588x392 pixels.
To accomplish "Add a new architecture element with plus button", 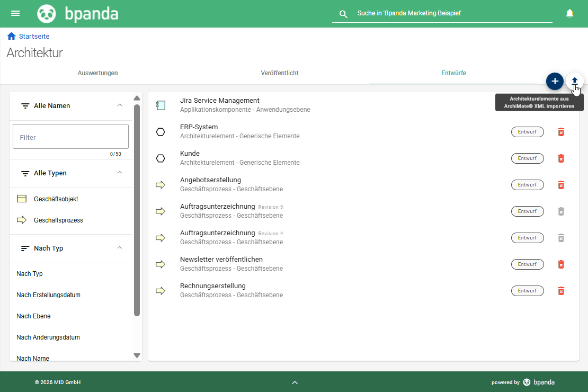I will click(555, 82).
